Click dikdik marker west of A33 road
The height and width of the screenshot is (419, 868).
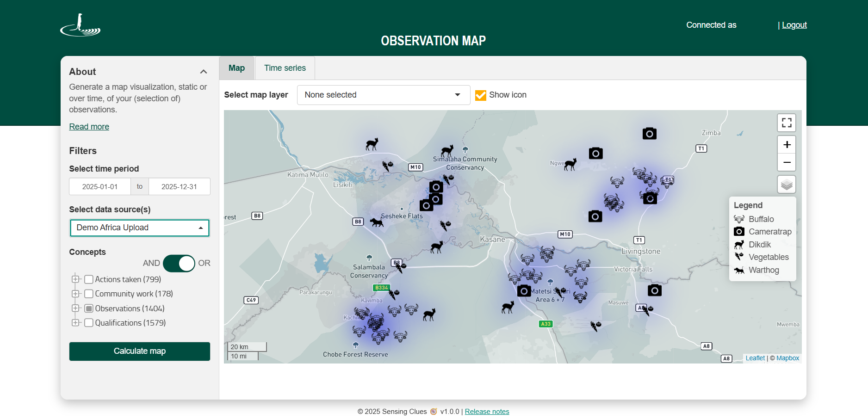click(x=508, y=308)
